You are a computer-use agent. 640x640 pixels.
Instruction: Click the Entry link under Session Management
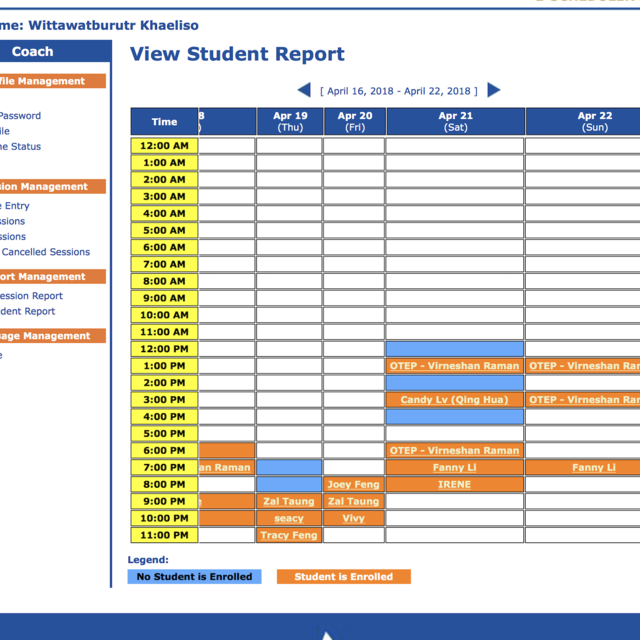pyautogui.click(x=15, y=206)
